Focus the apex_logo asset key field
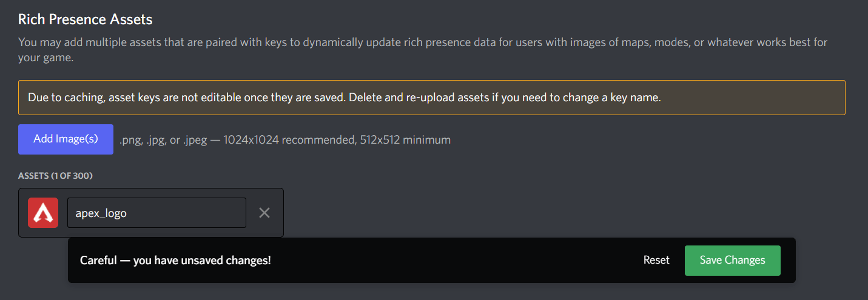The image size is (868, 300). point(156,213)
